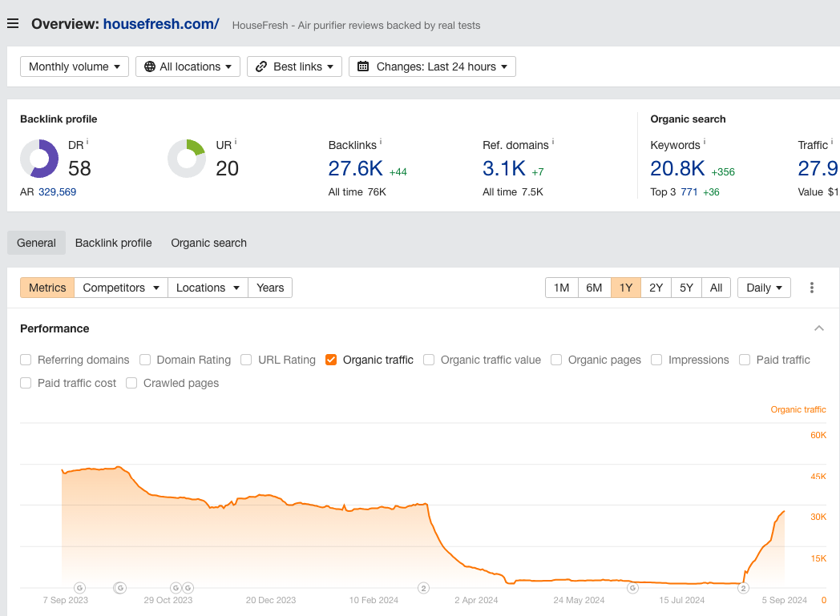
Task: Enable the Referring domains checkbox
Action: 26,360
